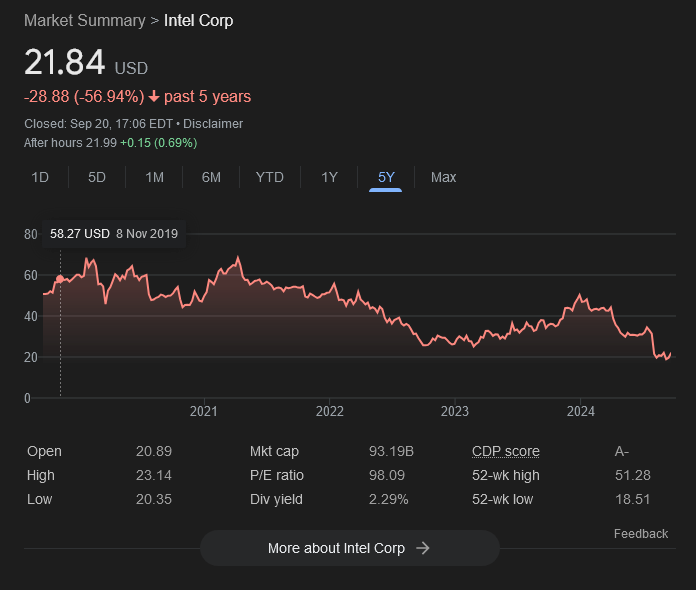Click the CDP score value A-
The image size is (696, 590).
coord(622,451)
